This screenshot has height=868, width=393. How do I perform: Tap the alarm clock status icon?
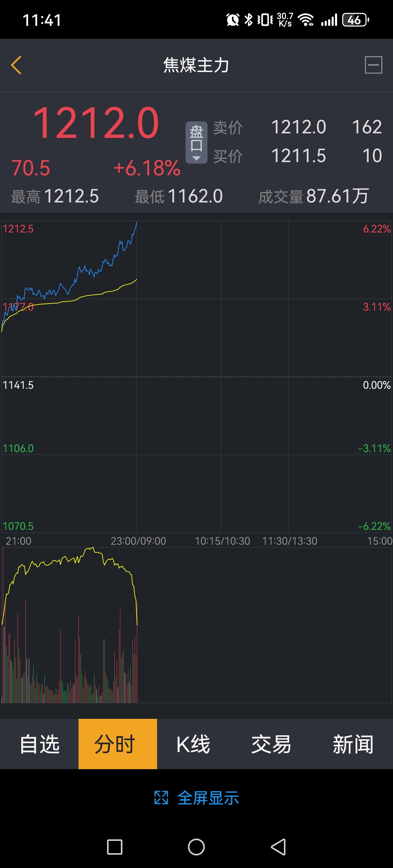click(x=233, y=20)
